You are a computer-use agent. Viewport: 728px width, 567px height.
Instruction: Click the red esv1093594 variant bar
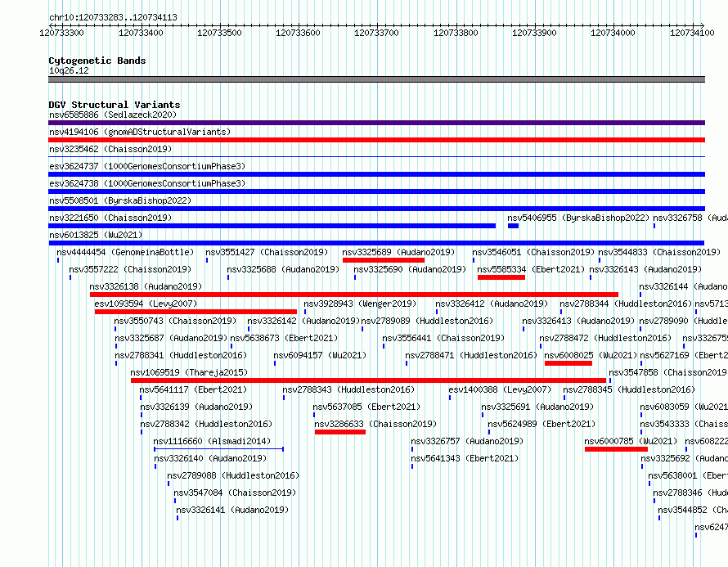tap(195, 312)
